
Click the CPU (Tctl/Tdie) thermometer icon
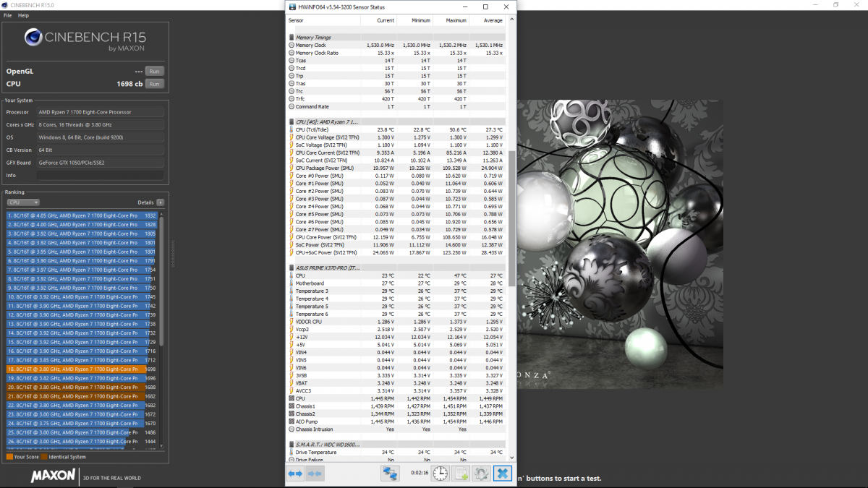(292, 129)
